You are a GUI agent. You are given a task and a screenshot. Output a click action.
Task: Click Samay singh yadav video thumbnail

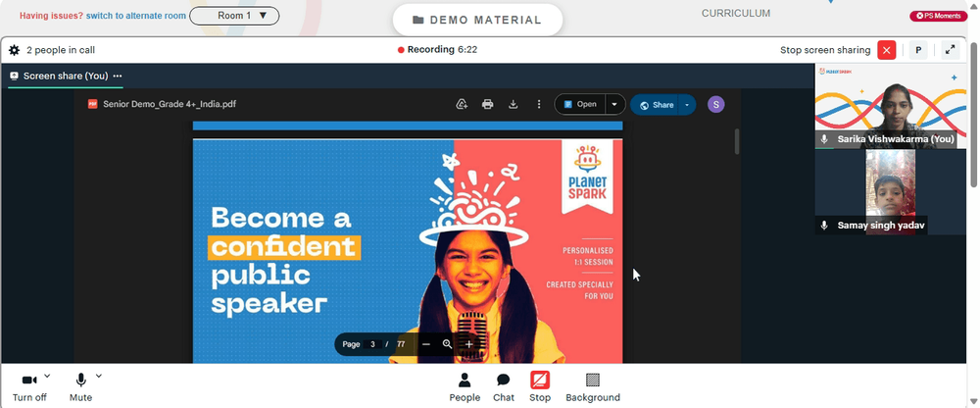891,191
